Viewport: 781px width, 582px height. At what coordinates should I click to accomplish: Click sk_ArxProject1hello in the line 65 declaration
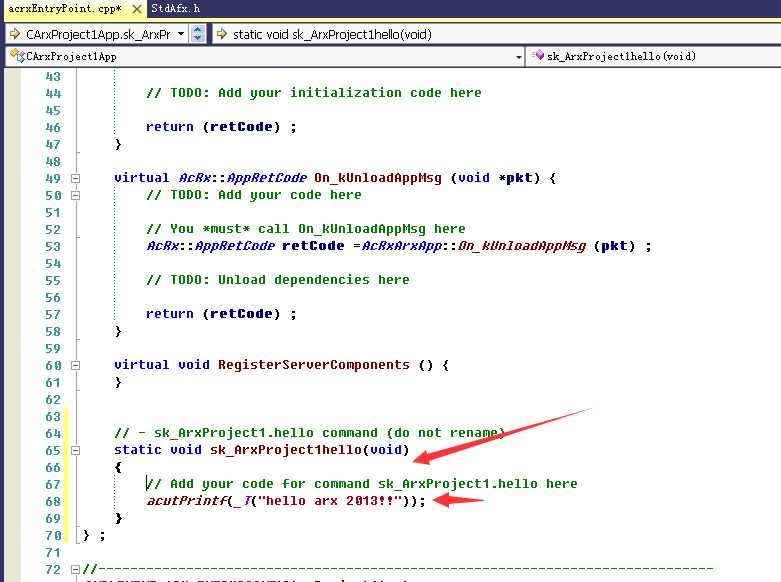[x=286, y=449]
